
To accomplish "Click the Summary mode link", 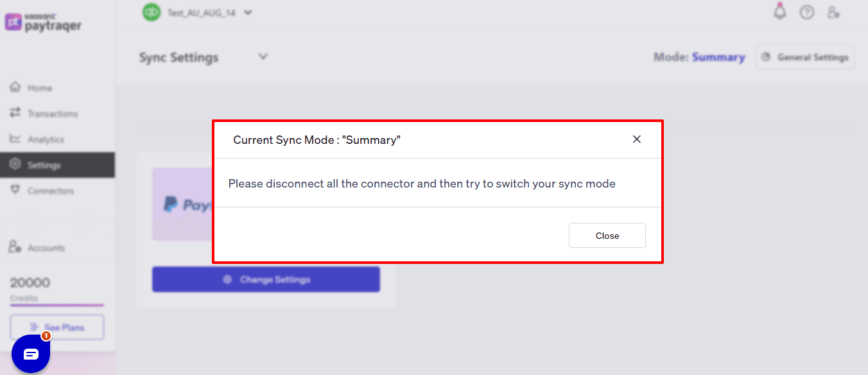I will click(718, 57).
